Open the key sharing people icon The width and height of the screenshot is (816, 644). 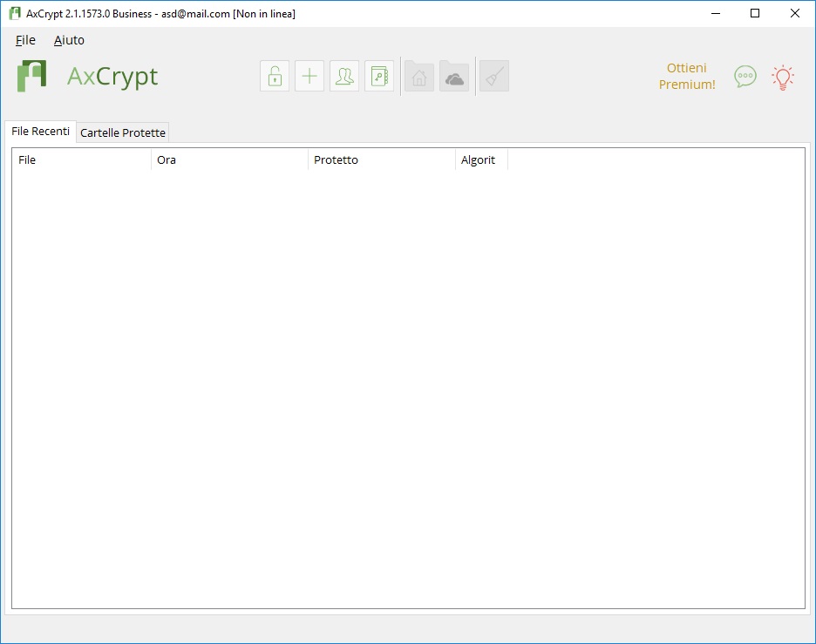pyautogui.click(x=344, y=77)
